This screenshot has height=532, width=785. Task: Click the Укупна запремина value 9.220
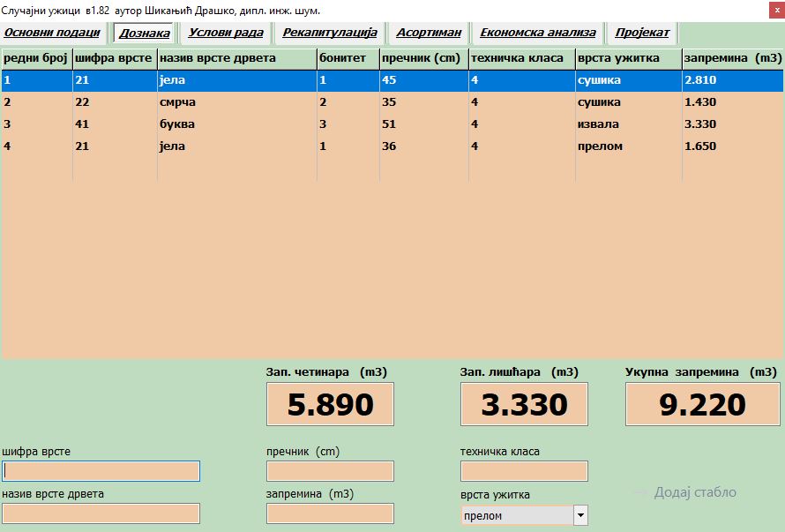pyautogui.click(x=702, y=404)
